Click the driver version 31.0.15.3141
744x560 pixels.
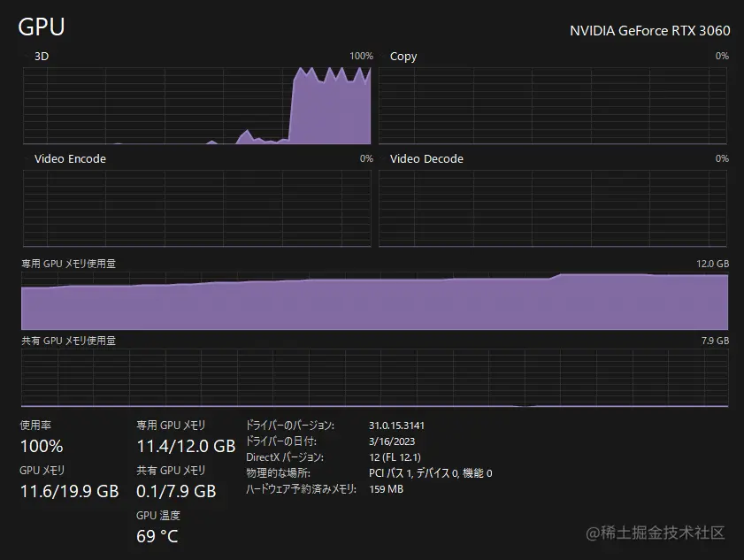(x=396, y=426)
